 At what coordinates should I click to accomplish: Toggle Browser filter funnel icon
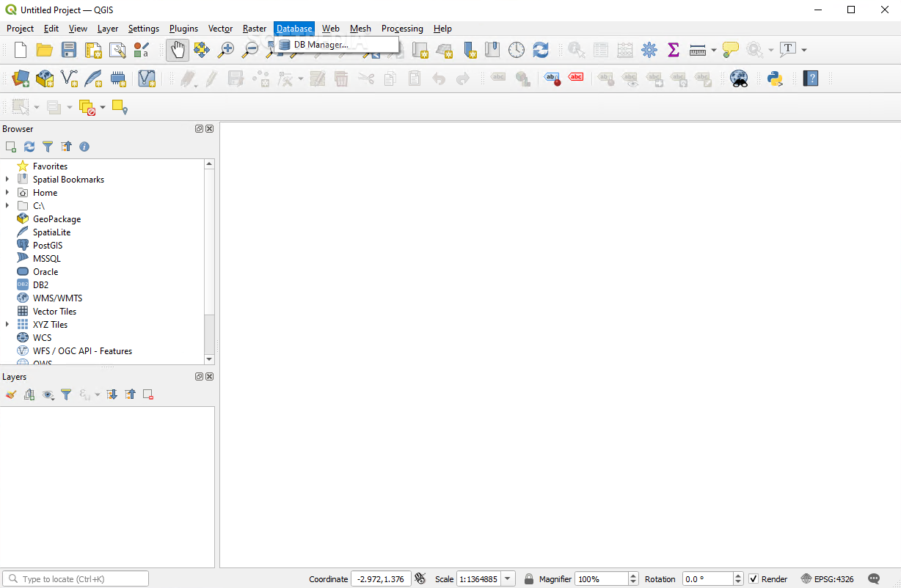pyautogui.click(x=48, y=147)
